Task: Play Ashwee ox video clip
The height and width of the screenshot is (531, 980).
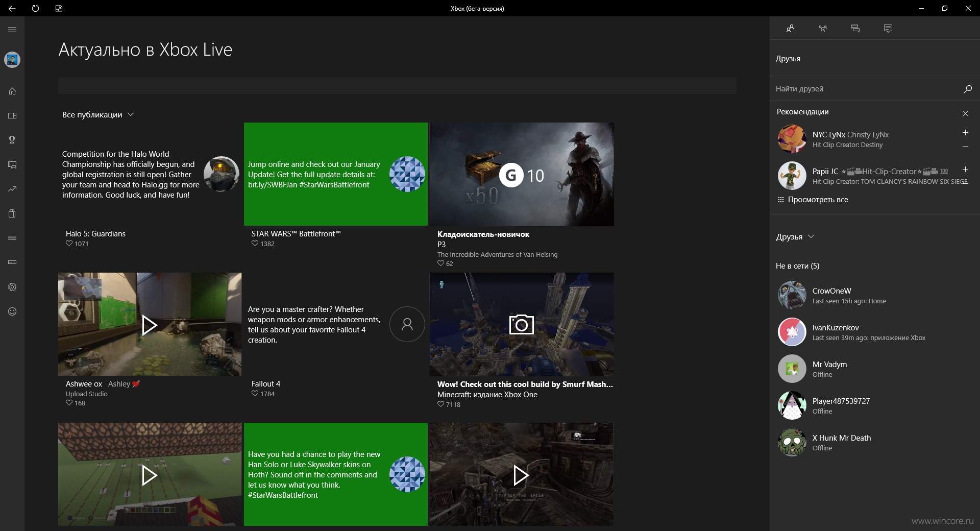Action: (150, 325)
